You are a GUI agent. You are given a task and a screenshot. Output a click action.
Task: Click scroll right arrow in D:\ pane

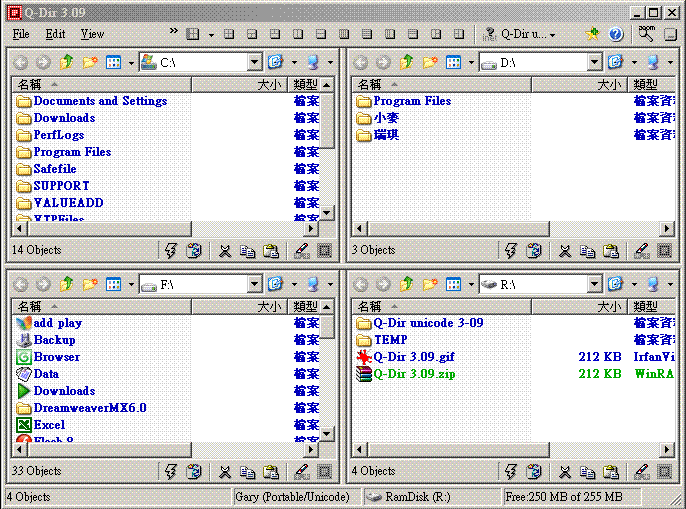point(667,228)
